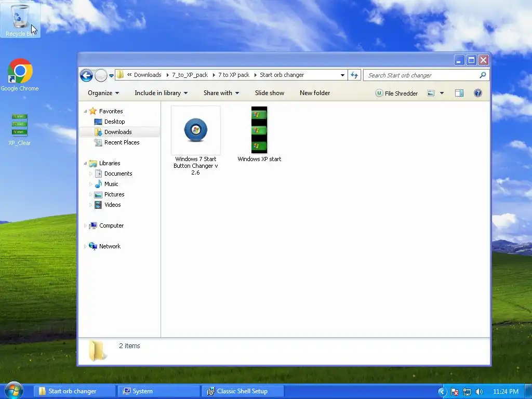Image resolution: width=532 pixels, height=399 pixels.
Task: Minimize the Start orb changer window
Action: coord(459,60)
